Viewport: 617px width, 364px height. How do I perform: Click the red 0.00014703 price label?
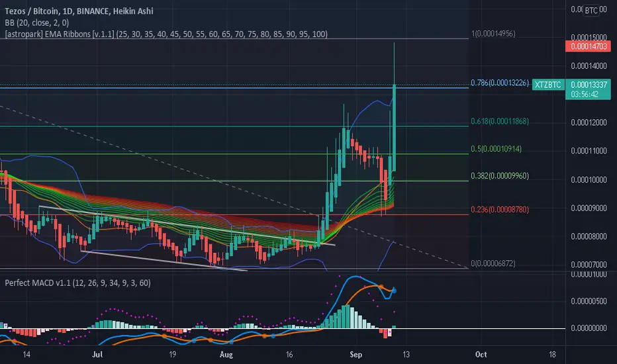(589, 46)
